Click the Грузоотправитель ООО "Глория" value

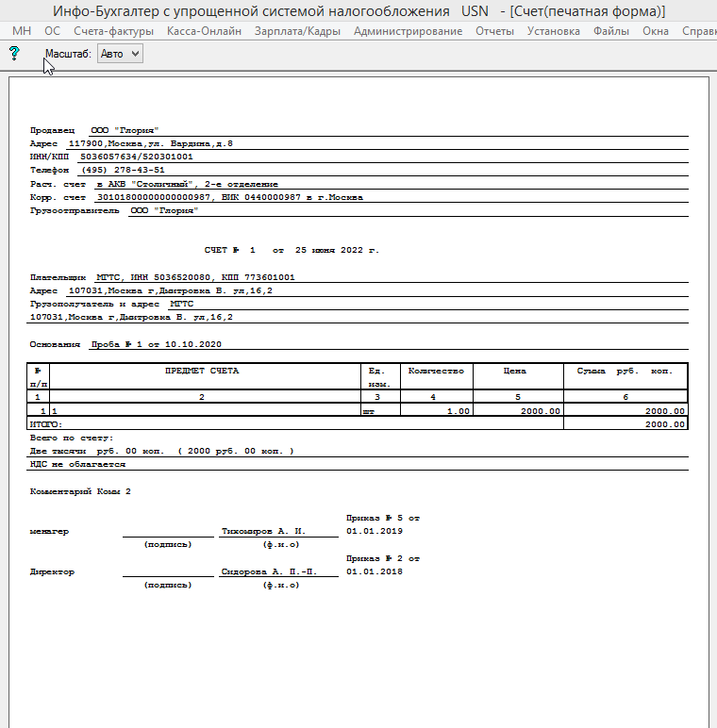tap(164, 210)
